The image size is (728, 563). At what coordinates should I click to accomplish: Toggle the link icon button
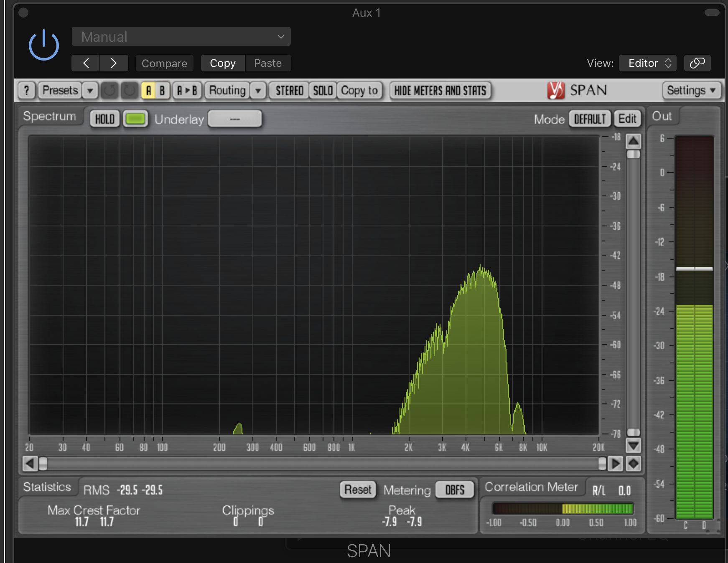pos(697,63)
